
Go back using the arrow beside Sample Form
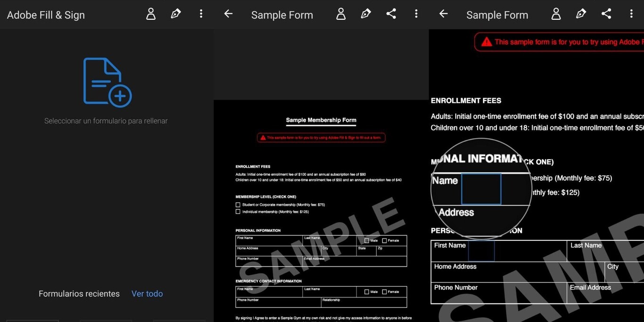click(228, 14)
